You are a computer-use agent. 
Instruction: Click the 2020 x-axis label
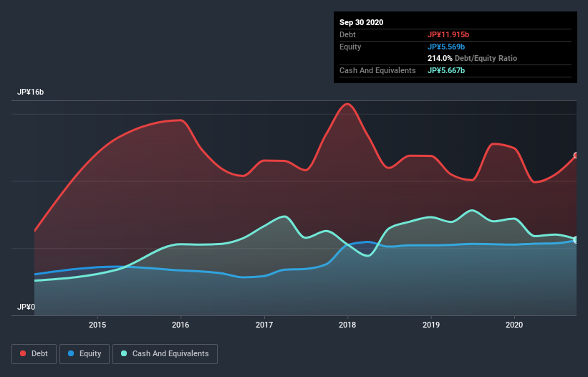pyautogui.click(x=514, y=325)
